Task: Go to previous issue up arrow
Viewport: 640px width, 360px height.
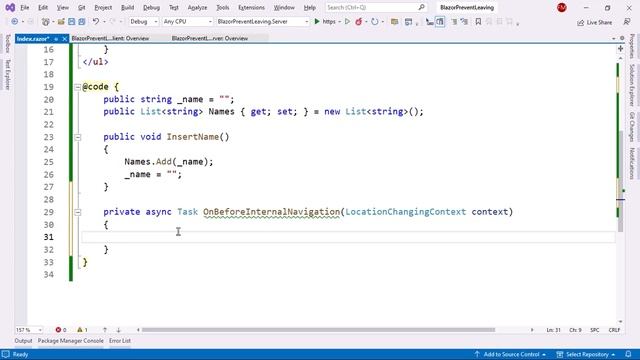Action: coord(105,330)
